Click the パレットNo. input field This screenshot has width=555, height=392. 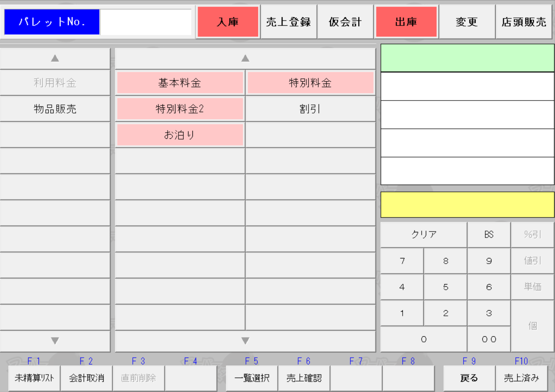click(146, 22)
